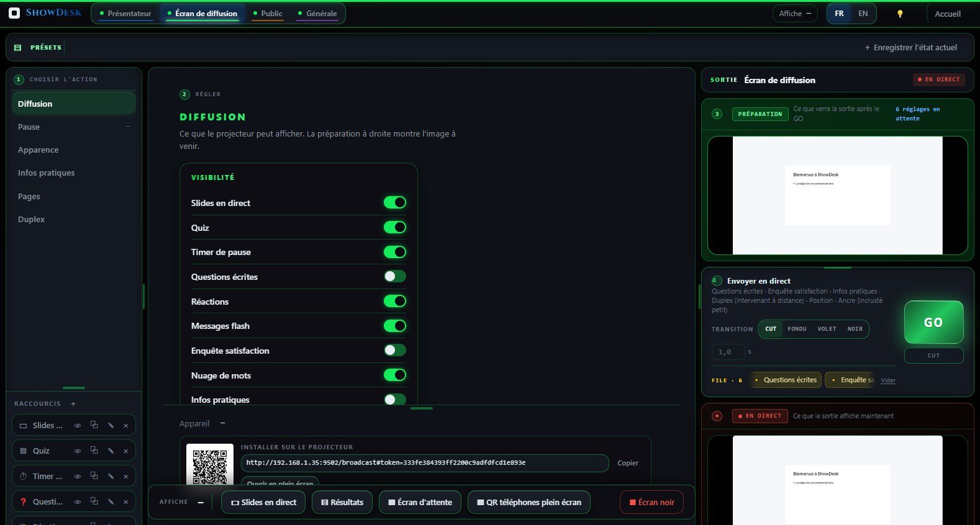Remove the Slides shortcut

pyautogui.click(x=126, y=425)
